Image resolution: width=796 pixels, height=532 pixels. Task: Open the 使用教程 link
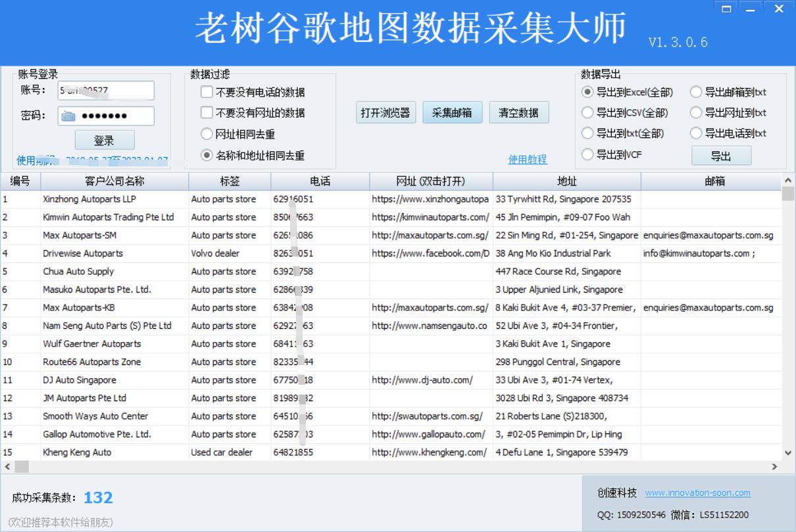(x=527, y=160)
